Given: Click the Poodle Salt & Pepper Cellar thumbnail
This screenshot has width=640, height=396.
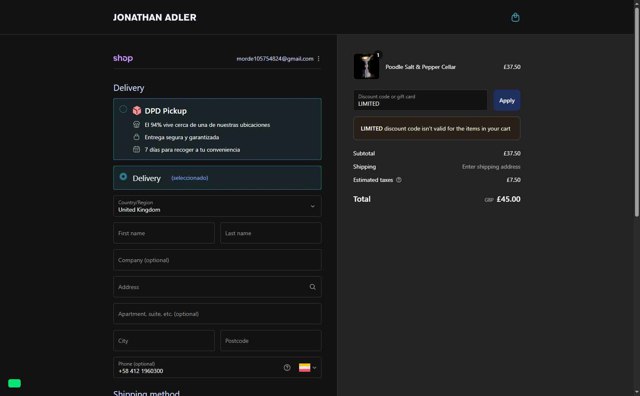Looking at the screenshot, I should click(x=366, y=66).
